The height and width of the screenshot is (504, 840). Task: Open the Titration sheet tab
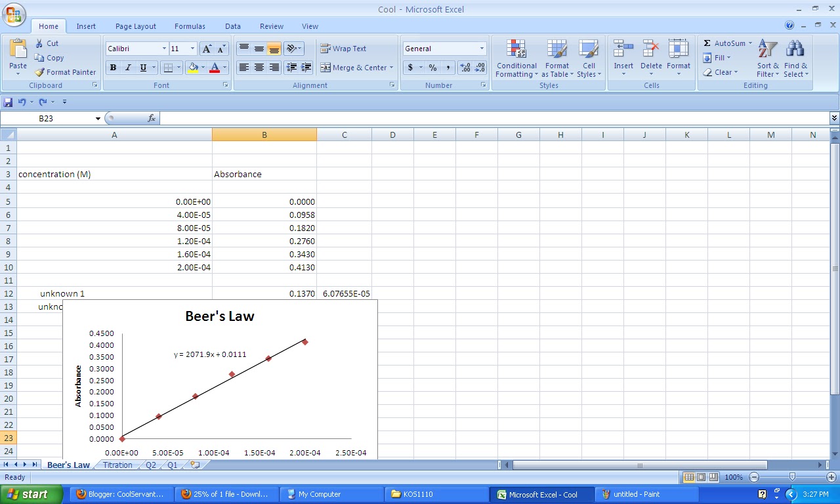pyautogui.click(x=117, y=465)
